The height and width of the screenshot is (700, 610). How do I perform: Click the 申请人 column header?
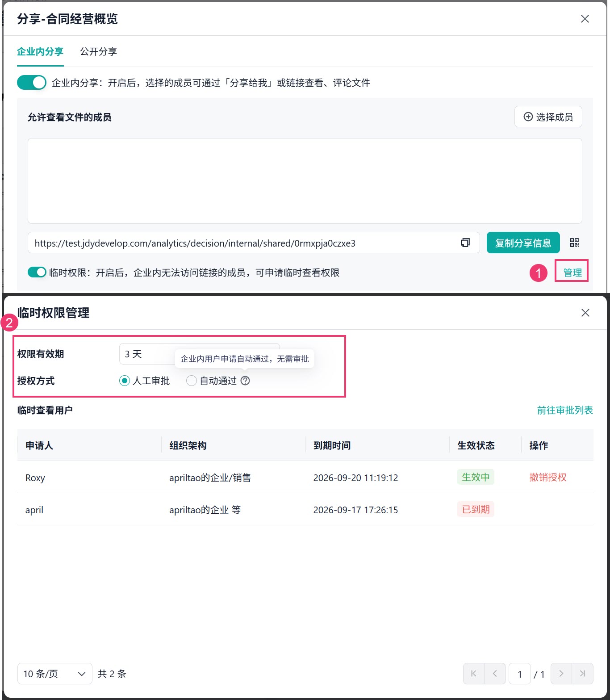pos(39,445)
